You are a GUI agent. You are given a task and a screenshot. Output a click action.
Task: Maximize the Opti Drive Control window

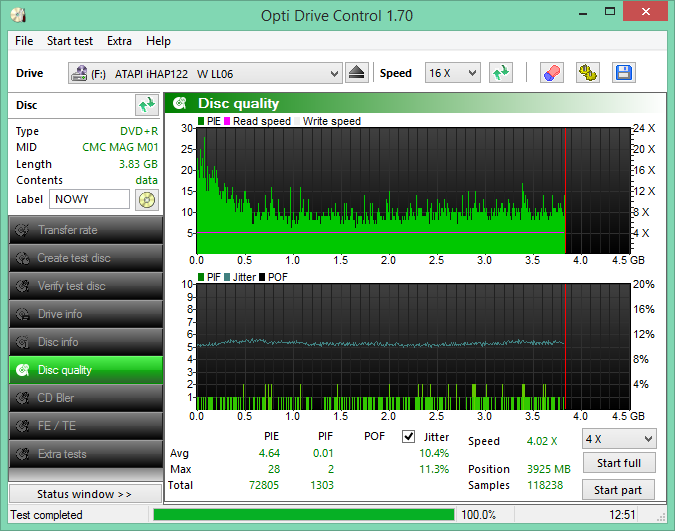pos(610,12)
